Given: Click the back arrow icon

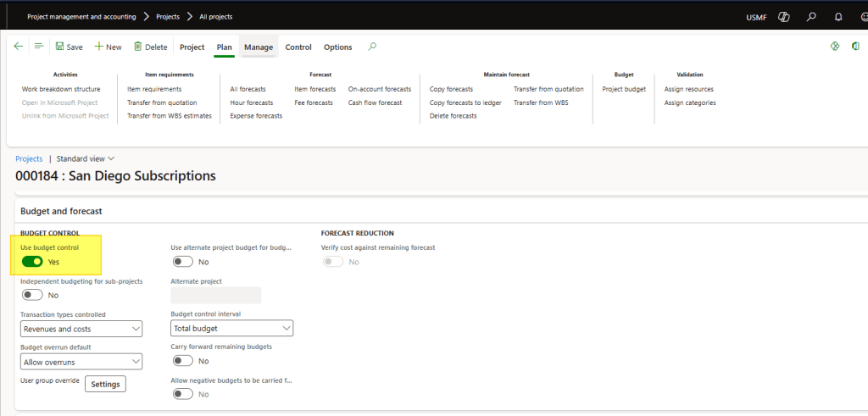Looking at the screenshot, I should [x=19, y=47].
